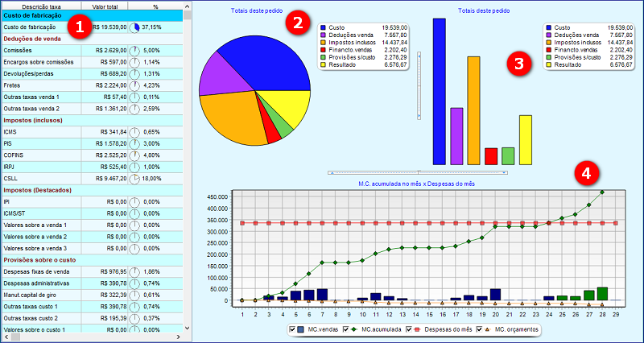Click the % column header
Screen dimensions: 644x343
[155, 6]
